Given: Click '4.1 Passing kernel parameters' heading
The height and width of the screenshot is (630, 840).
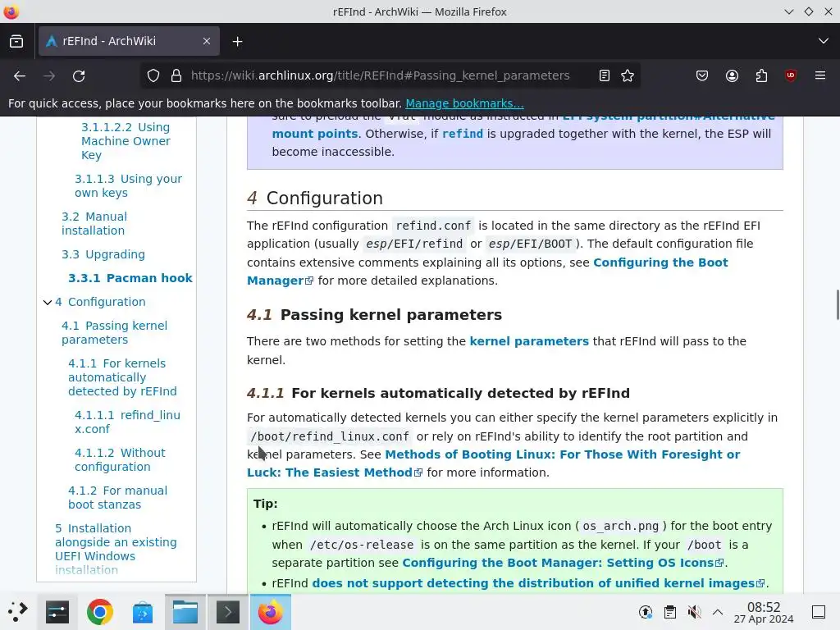Looking at the screenshot, I should pos(374,314).
